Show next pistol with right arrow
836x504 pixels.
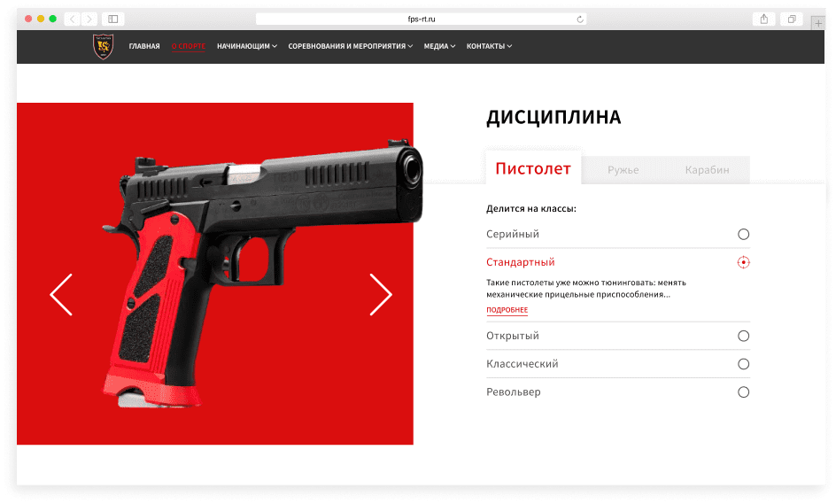click(381, 295)
